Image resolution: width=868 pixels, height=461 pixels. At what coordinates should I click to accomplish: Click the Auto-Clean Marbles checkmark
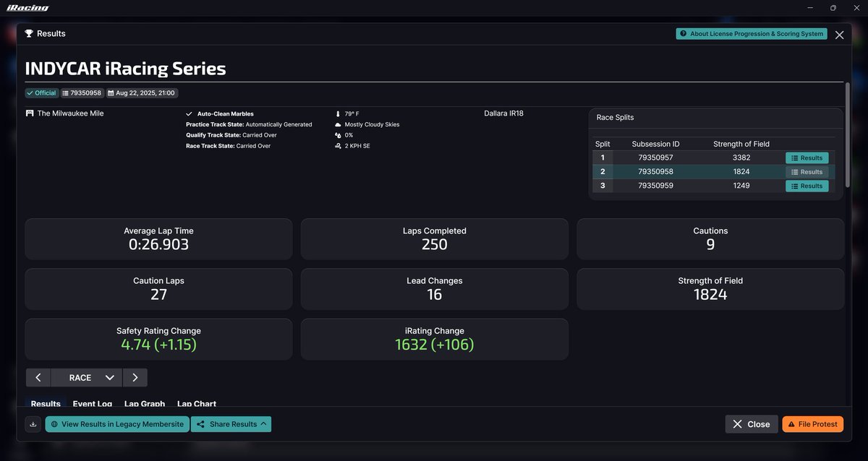(x=189, y=114)
